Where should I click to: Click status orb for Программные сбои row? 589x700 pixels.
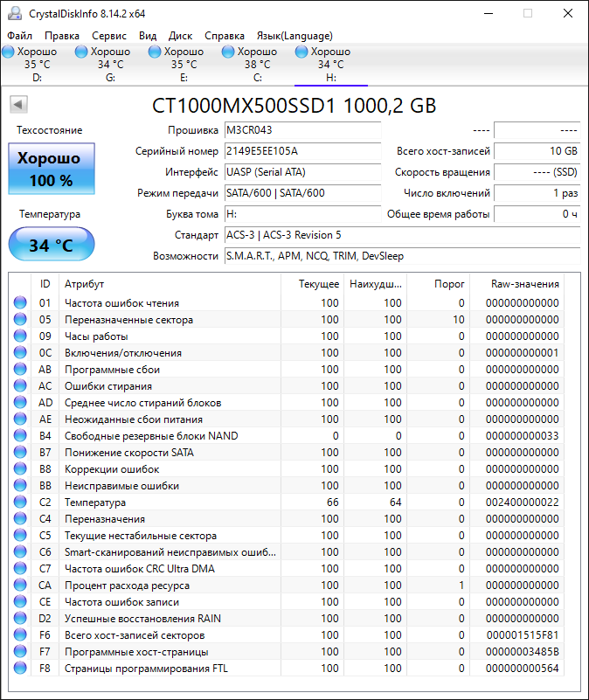click(x=20, y=369)
